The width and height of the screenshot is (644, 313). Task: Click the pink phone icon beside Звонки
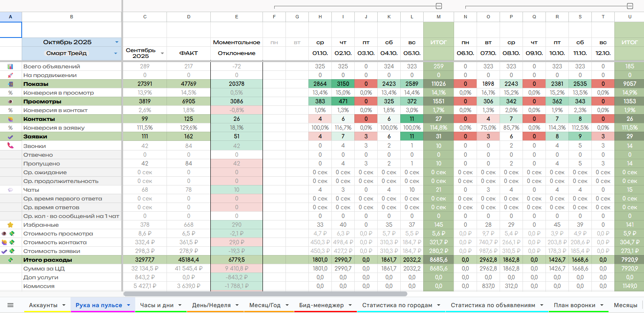(x=10, y=146)
